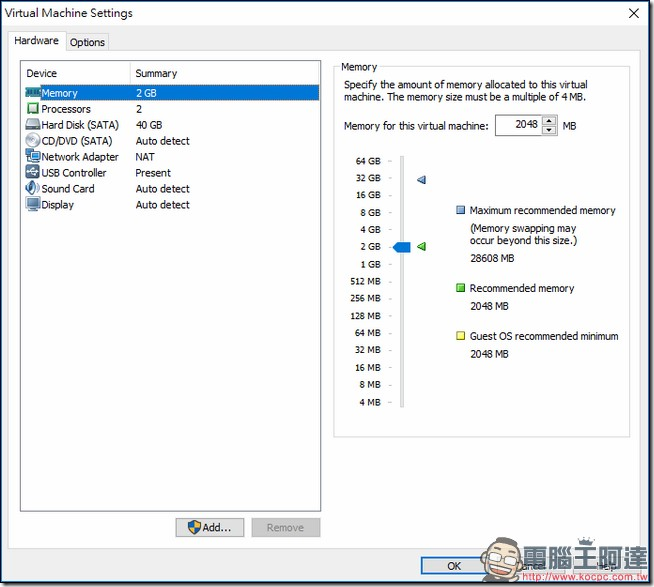Click the blue Maximum recommended memory swatch
Viewport: 654px width, 587px height.
(x=460, y=210)
